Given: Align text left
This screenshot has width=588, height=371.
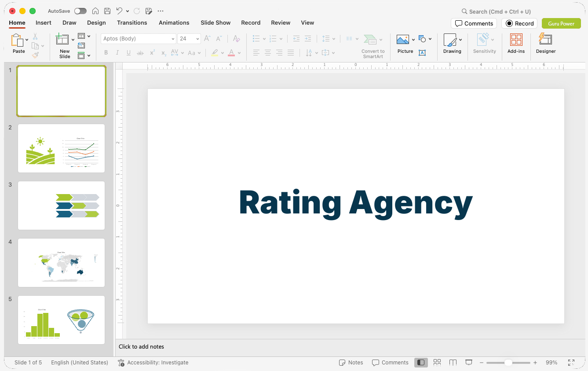Looking at the screenshot, I should (256, 53).
